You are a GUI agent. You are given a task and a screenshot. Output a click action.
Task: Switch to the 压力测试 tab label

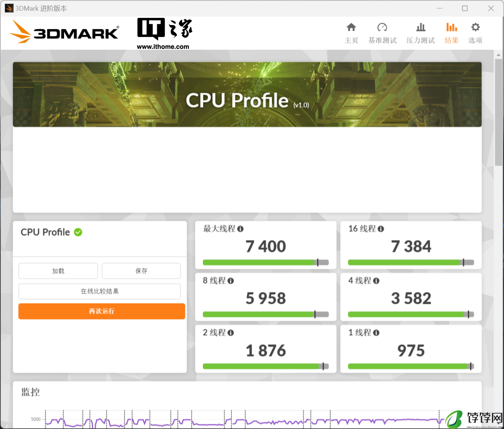421,40
